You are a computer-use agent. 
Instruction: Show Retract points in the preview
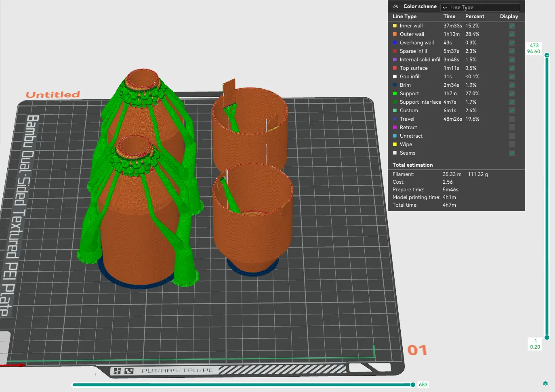click(x=512, y=128)
